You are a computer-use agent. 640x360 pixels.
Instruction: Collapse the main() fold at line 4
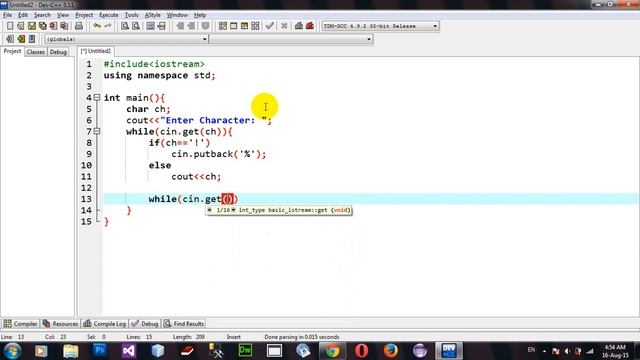point(97,98)
